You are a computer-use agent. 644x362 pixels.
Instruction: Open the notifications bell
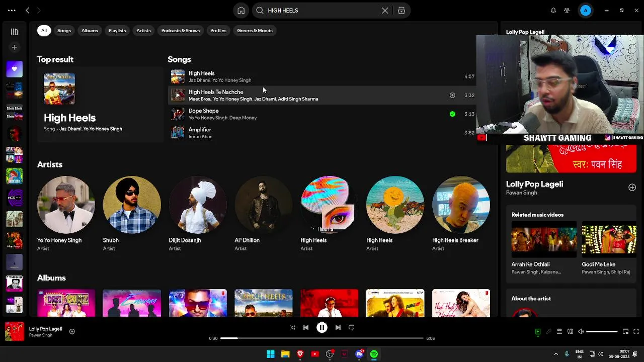(553, 11)
